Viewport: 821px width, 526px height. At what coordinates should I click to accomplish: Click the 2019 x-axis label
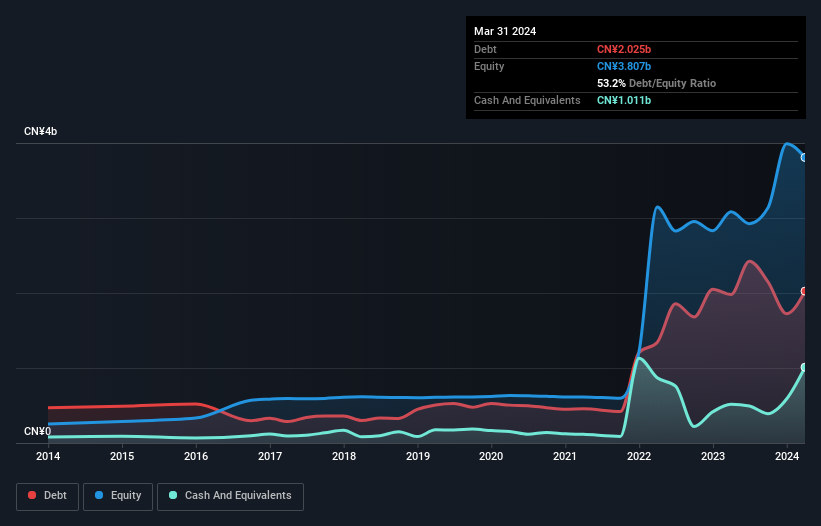418,456
